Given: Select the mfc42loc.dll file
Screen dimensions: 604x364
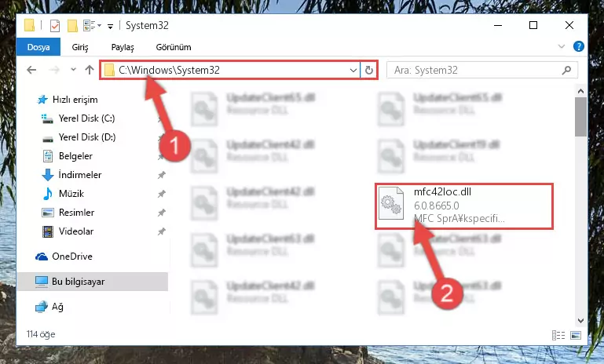Looking at the screenshot, I should (x=464, y=206).
